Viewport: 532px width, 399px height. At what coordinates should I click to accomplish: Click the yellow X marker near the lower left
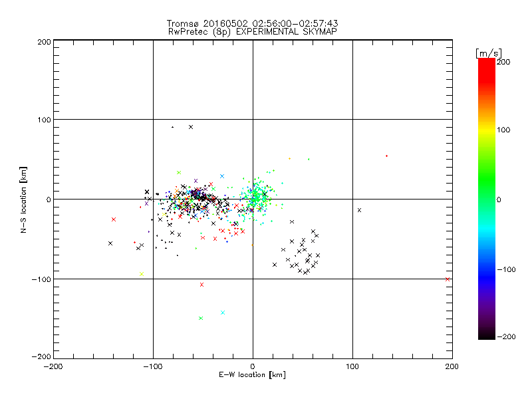pyautogui.click(x=142, y=274)
